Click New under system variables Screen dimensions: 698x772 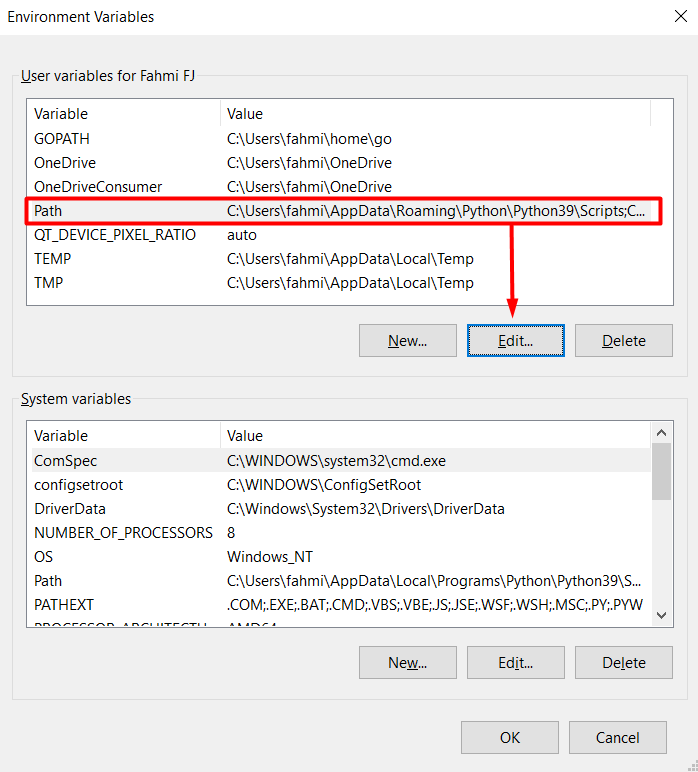click(407, 662)
